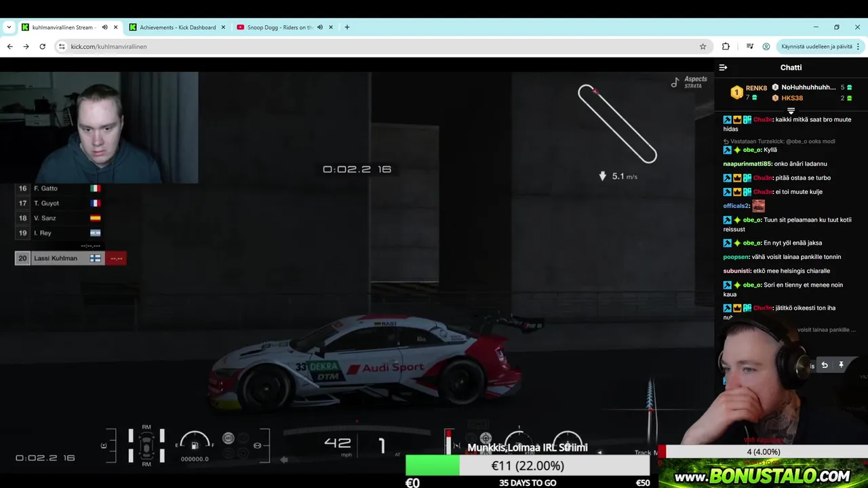The width and height of the screenshot is (868, 488).
Task: Click Käynnistä uudelleen ja päivitä button
Action: [816, 46]
